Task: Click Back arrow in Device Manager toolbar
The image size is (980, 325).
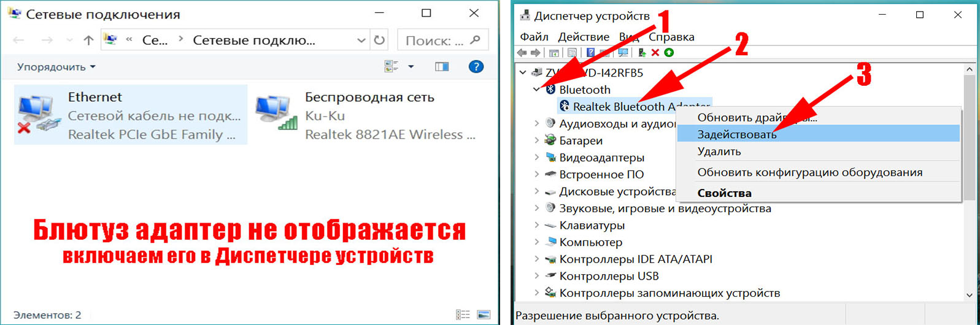Action: tap(522, 53)
